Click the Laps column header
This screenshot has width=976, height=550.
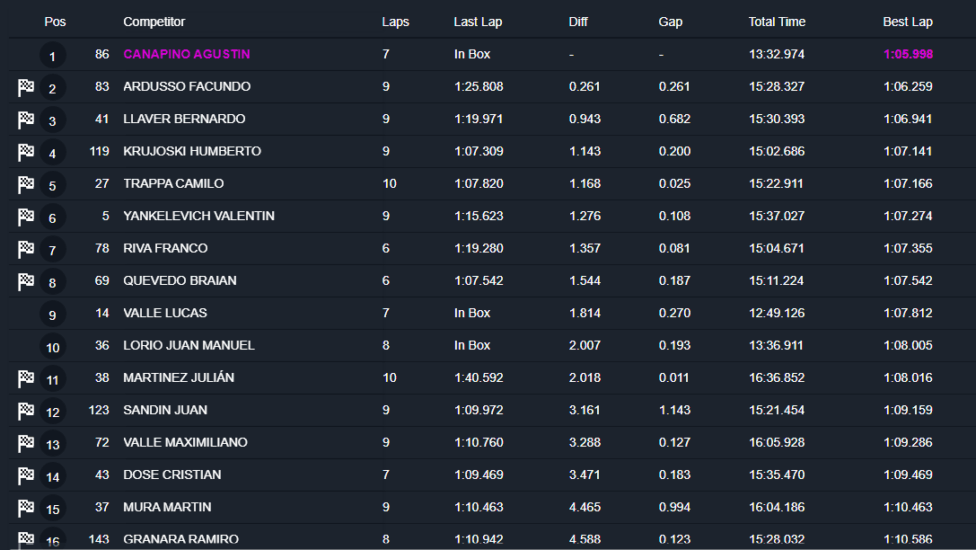395,22
